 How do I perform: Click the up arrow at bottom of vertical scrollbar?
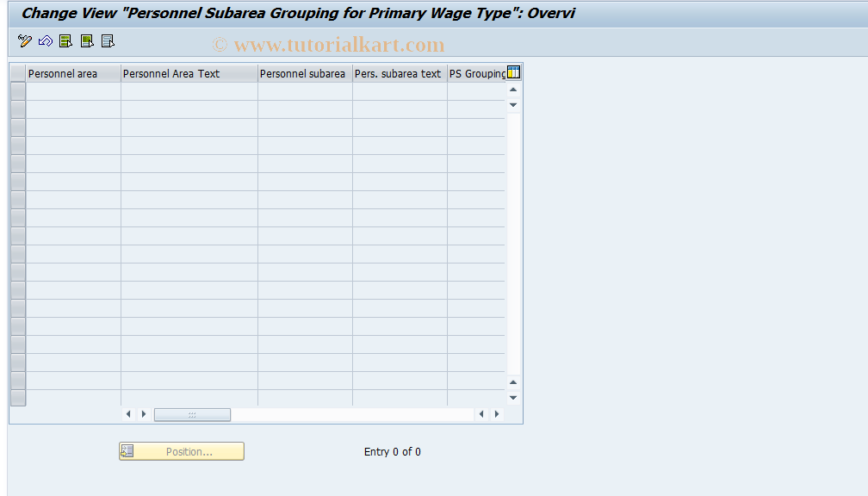(513, 382)
